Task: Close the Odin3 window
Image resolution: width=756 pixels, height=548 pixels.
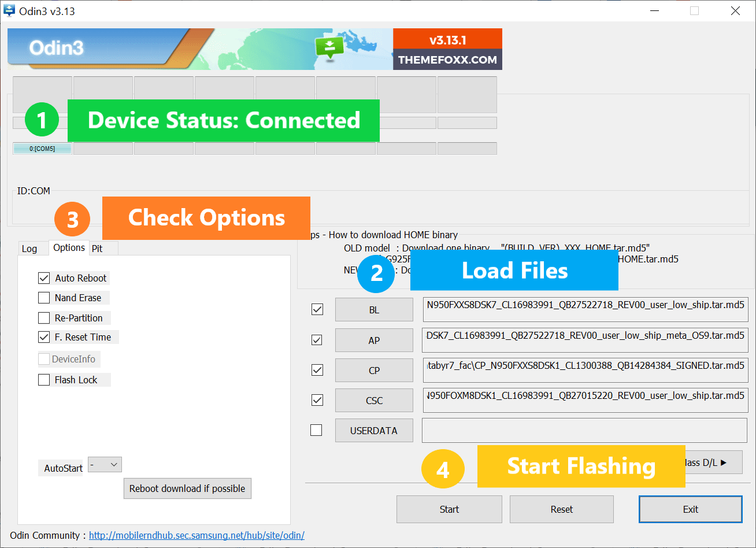Action: coord(735,11)
